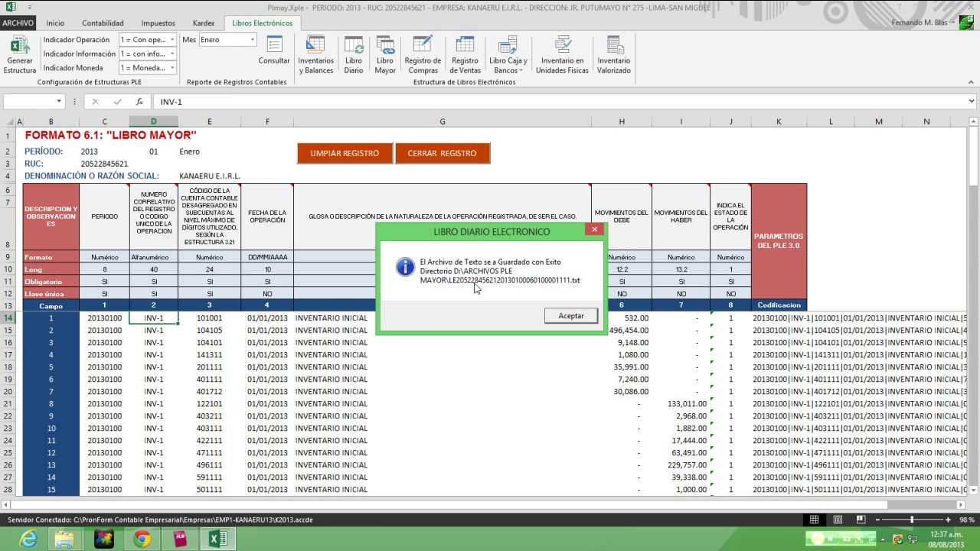Open ARCHIVO menu
The height and width of the screenshot is (551, 980).
18,23
